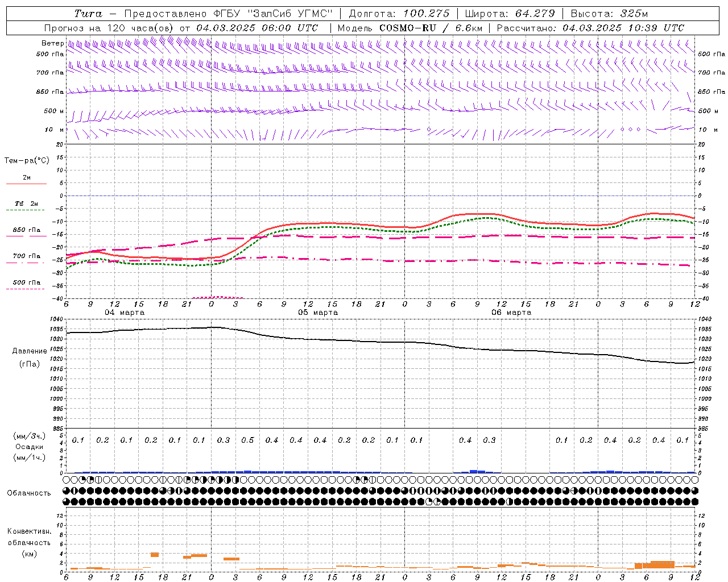Image resolution: width=728 pixels, height=582 pixels.
Task: Click the "(мм/1ч.)" precipitation unit label
Action: coord(30,458)
